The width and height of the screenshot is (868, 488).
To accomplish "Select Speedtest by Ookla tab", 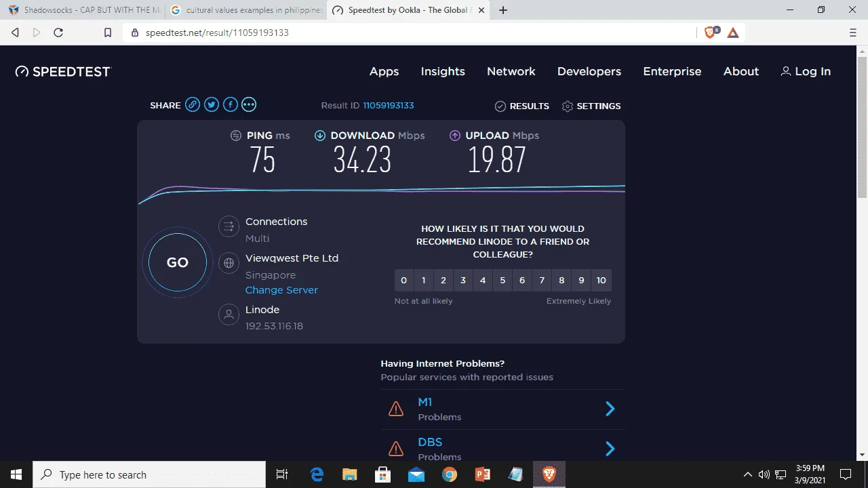I will tap(408, 10).
